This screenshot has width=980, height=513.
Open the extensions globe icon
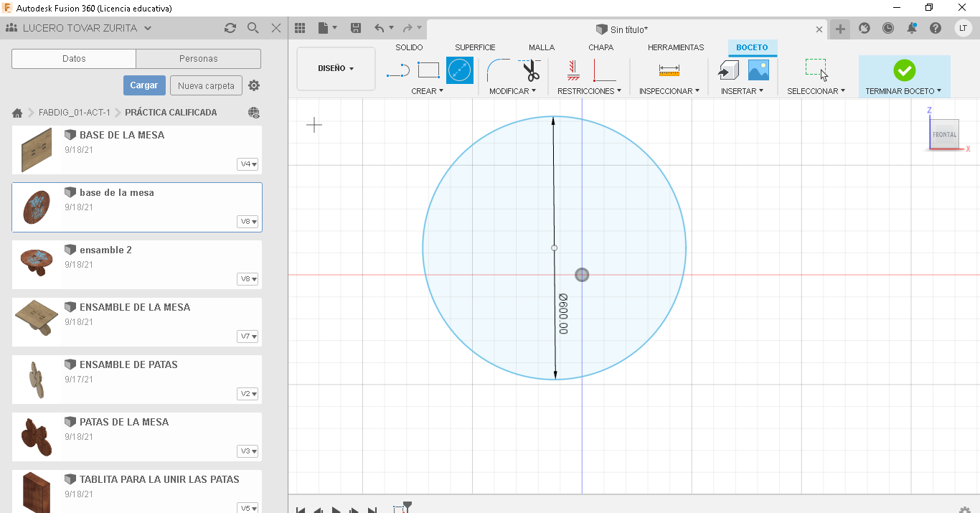tap(864, 28)
